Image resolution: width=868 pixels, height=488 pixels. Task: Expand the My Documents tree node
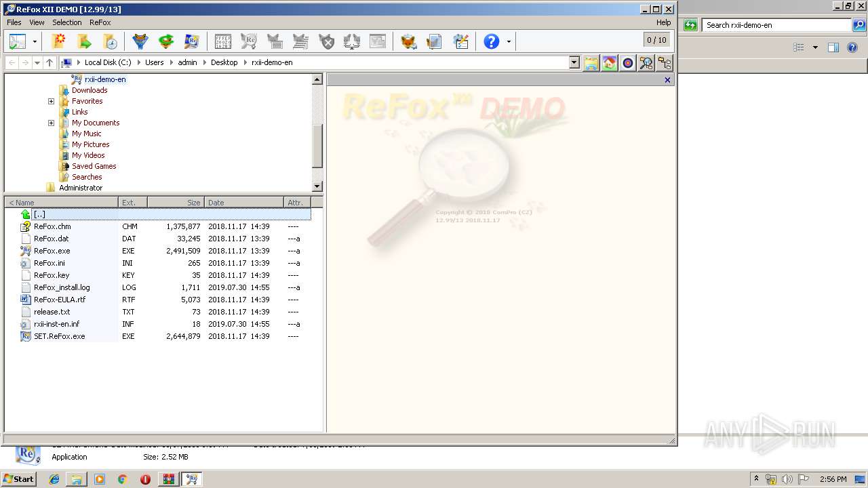tap(51, 123)
